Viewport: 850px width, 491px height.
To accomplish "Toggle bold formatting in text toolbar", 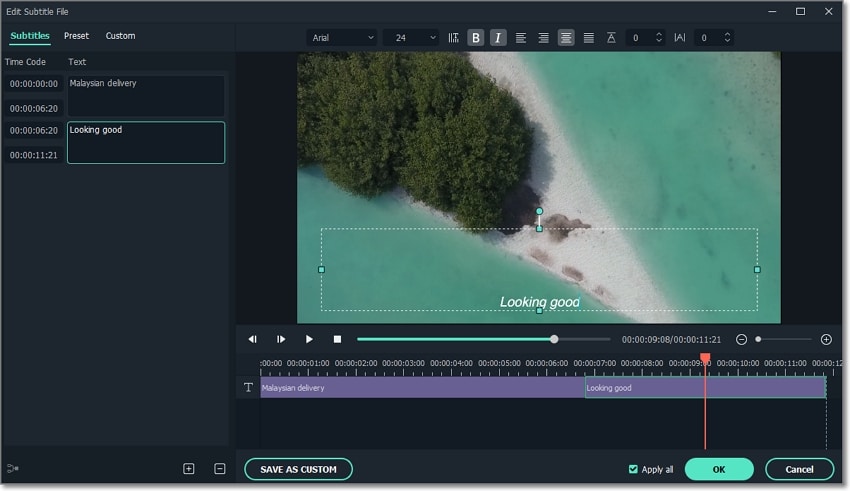I will pos(476,38).
